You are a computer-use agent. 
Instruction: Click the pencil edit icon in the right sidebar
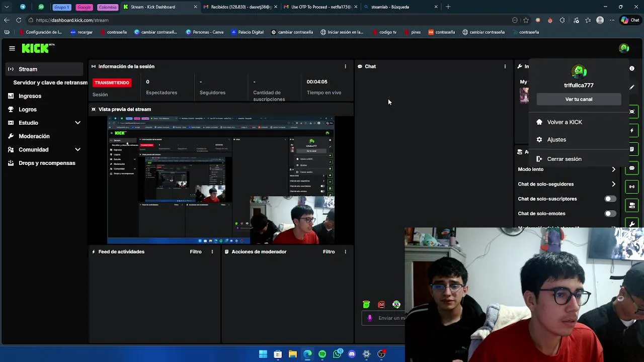pos(632,87)
